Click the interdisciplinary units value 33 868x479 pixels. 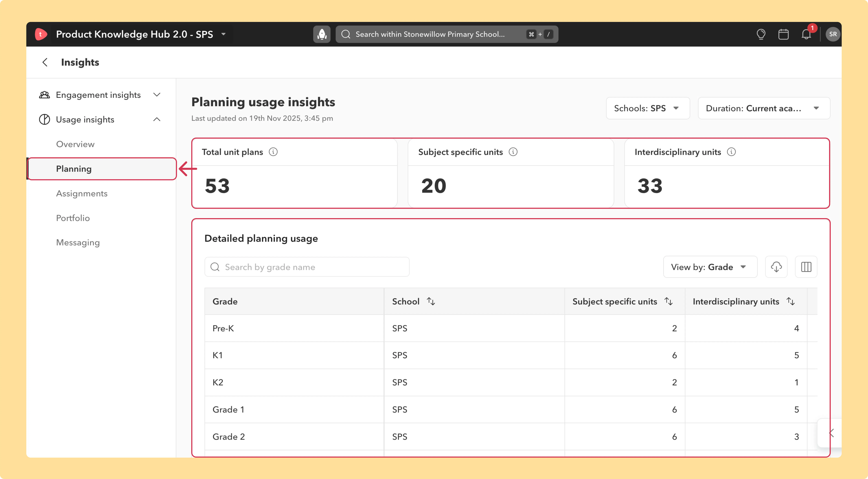(650, 186)
